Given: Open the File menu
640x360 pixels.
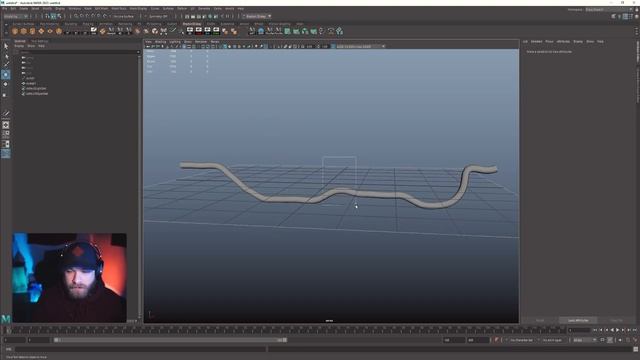Looking at the screenshot, I should [x=4, y=9].
